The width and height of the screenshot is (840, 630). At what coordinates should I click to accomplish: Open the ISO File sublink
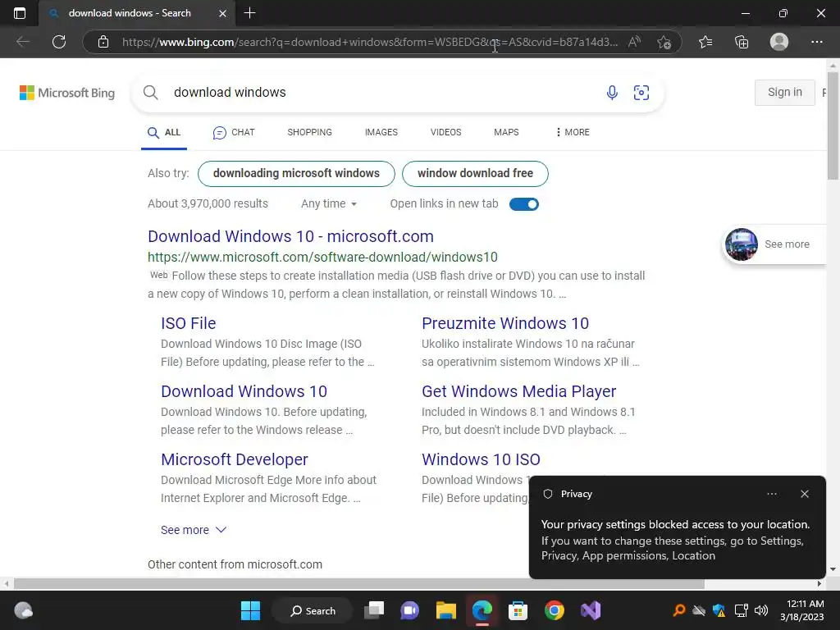tap(189, 323)
